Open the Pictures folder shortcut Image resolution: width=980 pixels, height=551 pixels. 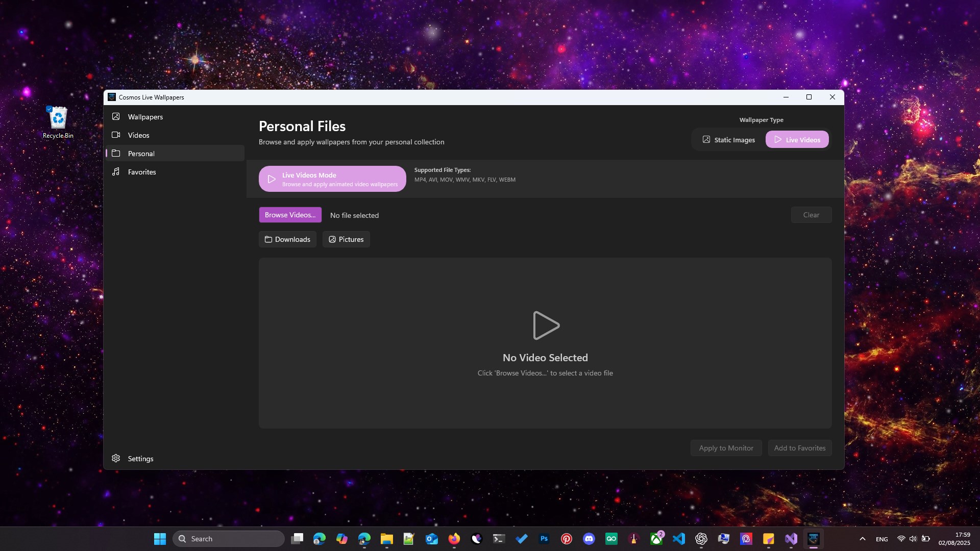pyautogui.click(x=346, y=239)
